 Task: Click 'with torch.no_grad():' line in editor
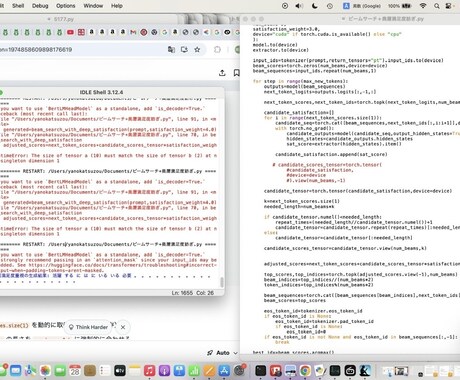coord(306,128)
